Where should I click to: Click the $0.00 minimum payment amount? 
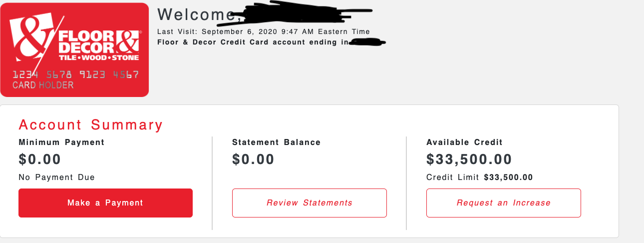[x=40, y=159]
